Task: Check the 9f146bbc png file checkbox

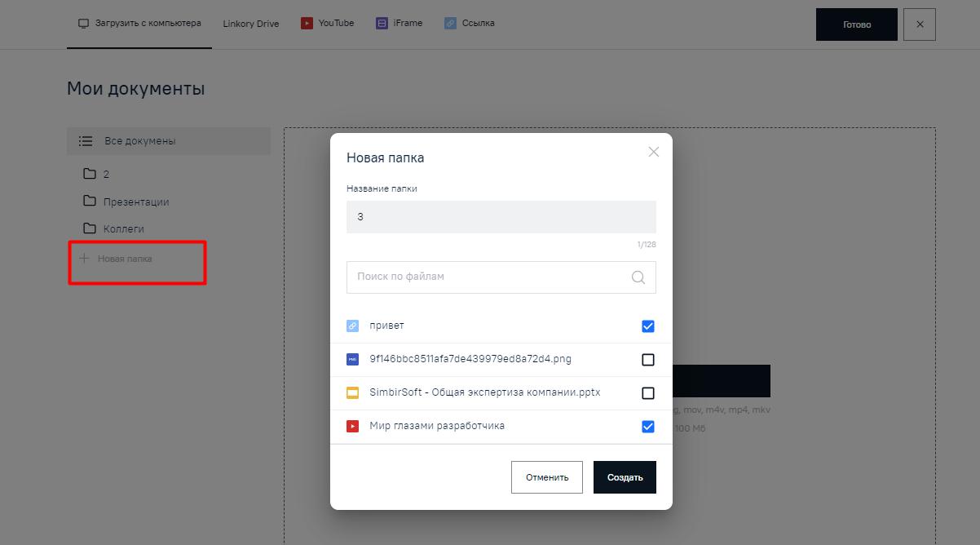Action: [648, 360]
